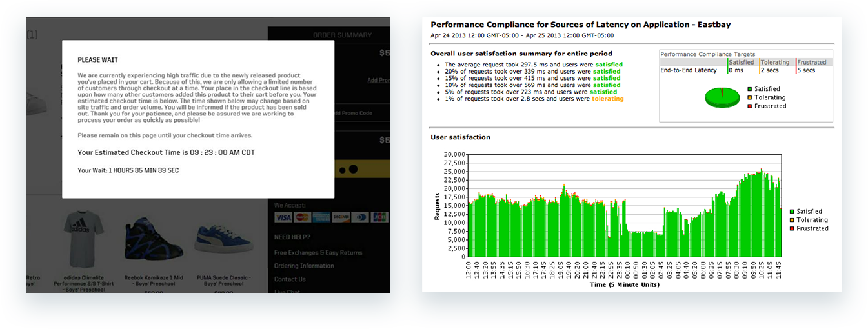Click the Frustrated column header in targets table

811,63
